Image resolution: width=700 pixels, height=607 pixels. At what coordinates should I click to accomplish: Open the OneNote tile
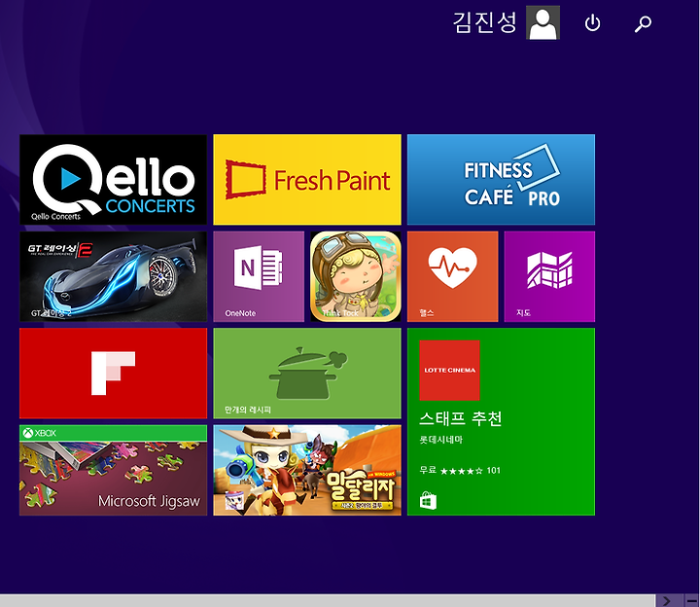pos(259,276)
